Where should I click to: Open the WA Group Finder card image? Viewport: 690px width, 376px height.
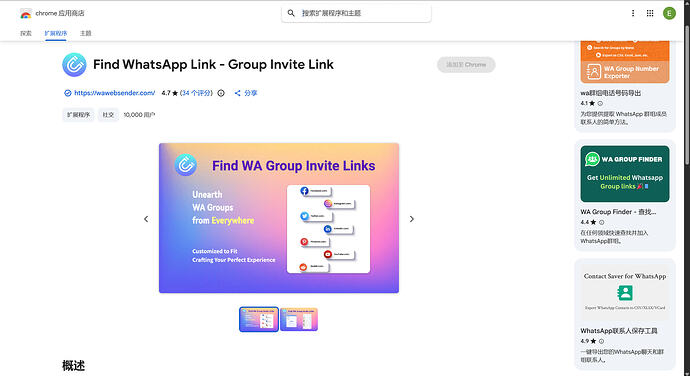[x=625, y=174]
